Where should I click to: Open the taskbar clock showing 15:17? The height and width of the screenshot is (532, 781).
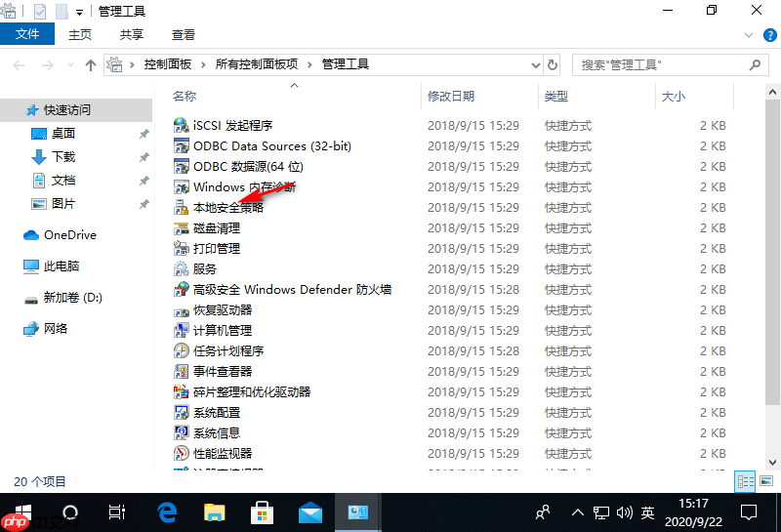point(693,512)
